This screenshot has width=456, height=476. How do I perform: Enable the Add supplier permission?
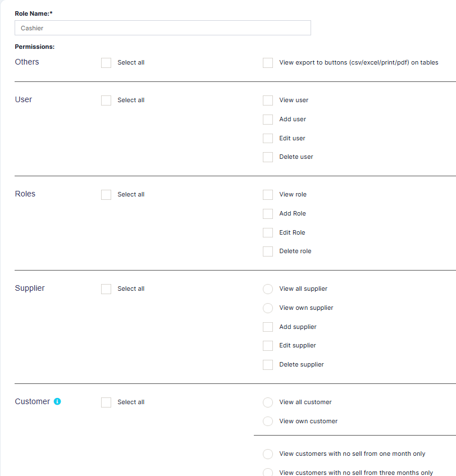[268, 327]
